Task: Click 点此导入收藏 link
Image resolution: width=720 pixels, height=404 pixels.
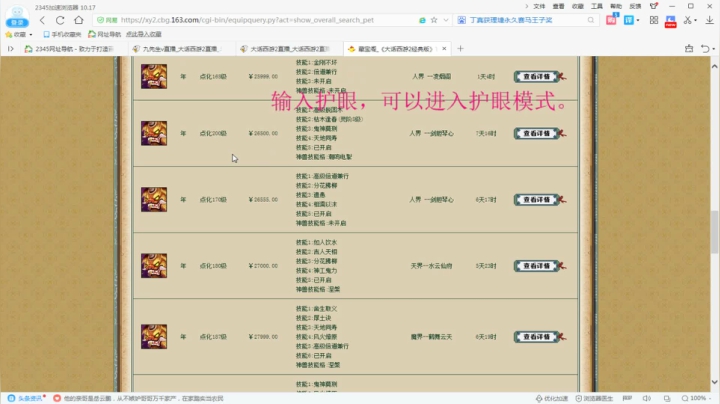Action: point(144,34)
